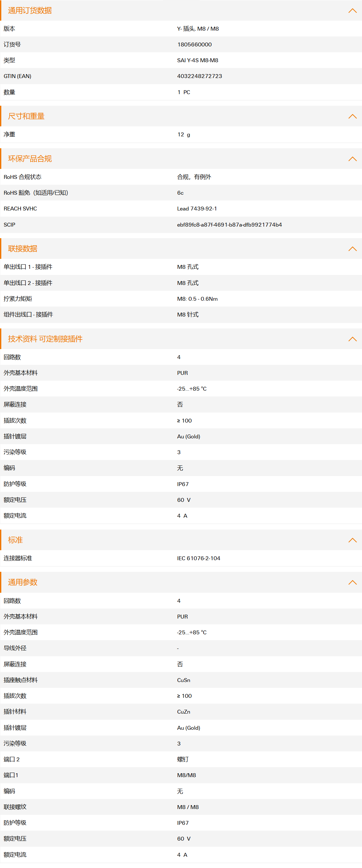This screenshot has width=362, height=868.
Task: Click the 尺寸和重量 section heading
Action: pyautogui.click(x=26, y=116)
